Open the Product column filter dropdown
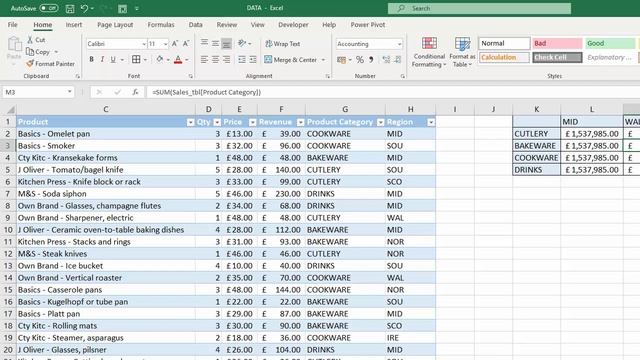Viewport: 640px width, 360px height. 190,122
